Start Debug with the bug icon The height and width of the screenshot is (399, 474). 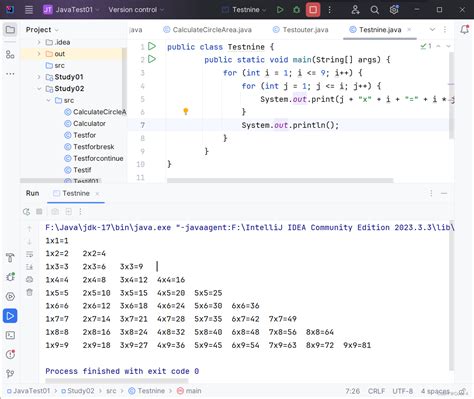[296, 10]
